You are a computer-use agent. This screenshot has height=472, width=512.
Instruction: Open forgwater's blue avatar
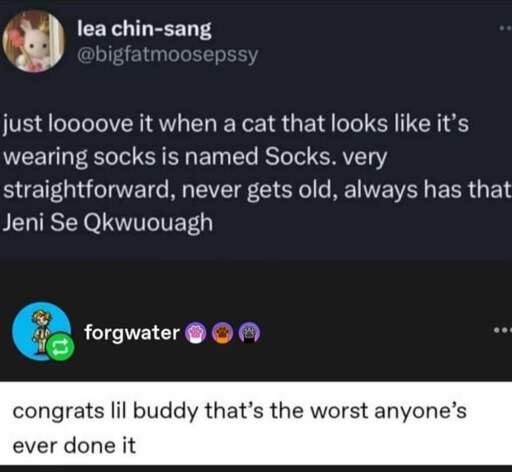(41, 332)
